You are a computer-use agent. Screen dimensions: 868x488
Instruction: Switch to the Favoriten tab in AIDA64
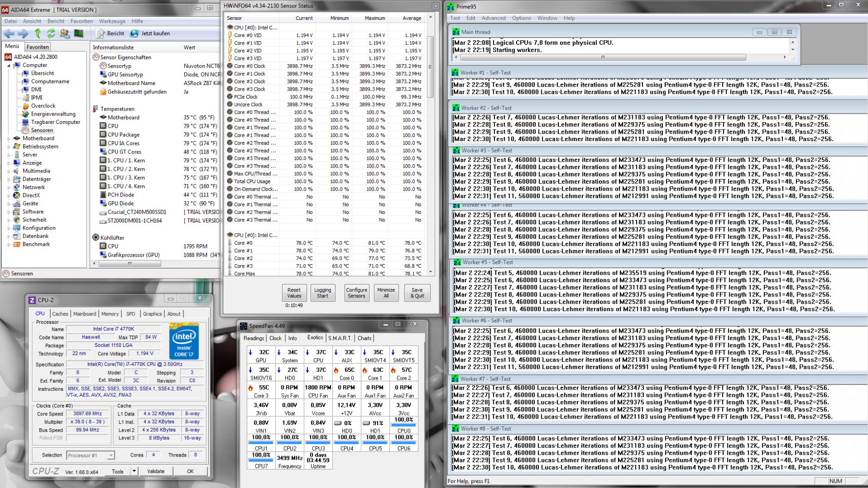pos(37,47)
